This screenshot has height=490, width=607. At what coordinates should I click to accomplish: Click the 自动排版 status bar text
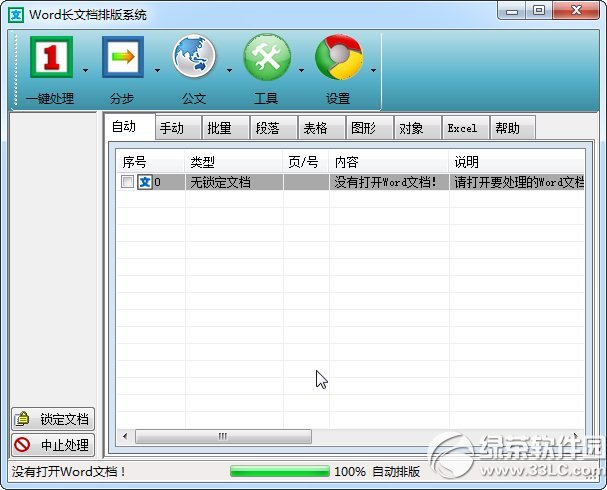click(396, 471)
